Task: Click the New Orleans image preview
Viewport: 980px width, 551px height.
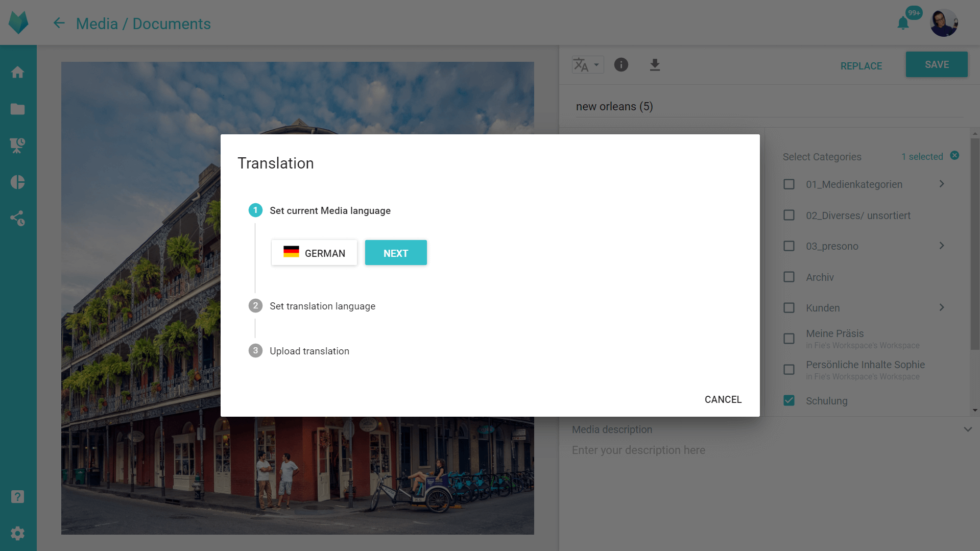Action: [x=298, y=298]
